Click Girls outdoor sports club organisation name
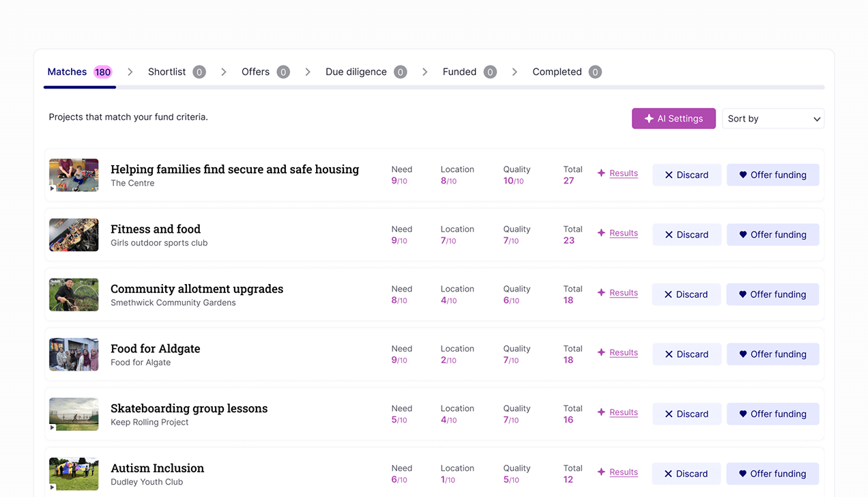 159,243
